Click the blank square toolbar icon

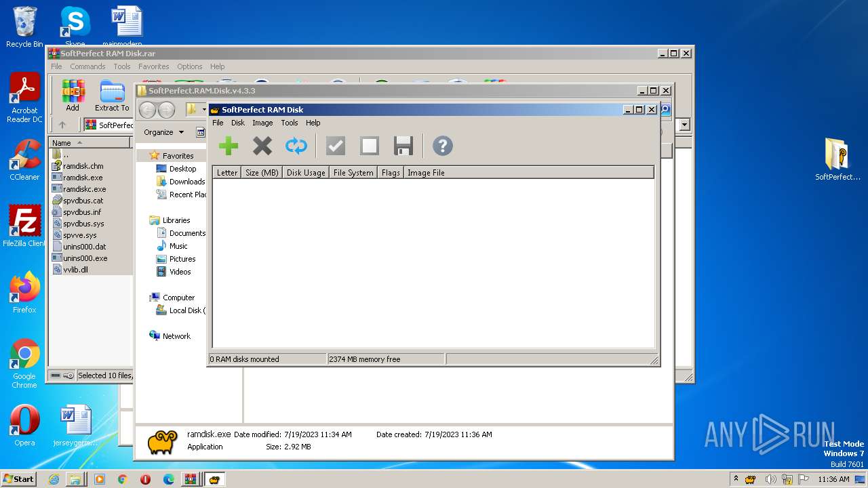click(x=370, y=146)
